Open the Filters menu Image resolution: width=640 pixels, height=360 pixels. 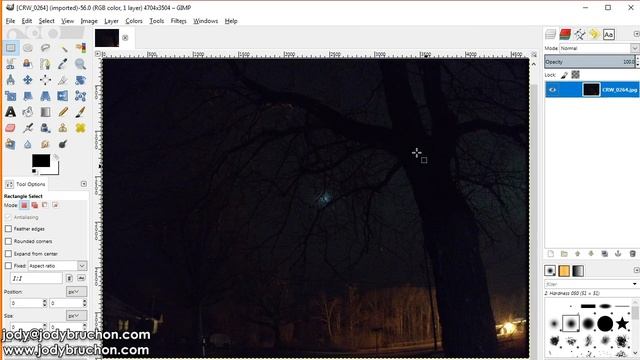(178, 21)
